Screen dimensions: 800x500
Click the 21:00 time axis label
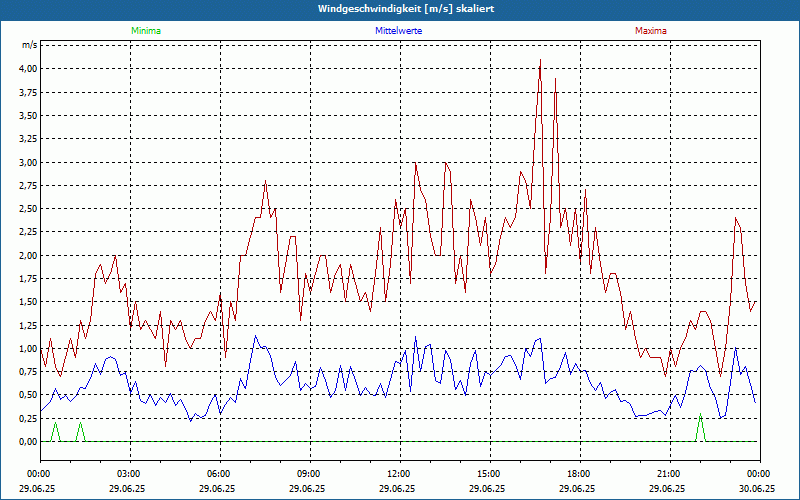point(669,473)
